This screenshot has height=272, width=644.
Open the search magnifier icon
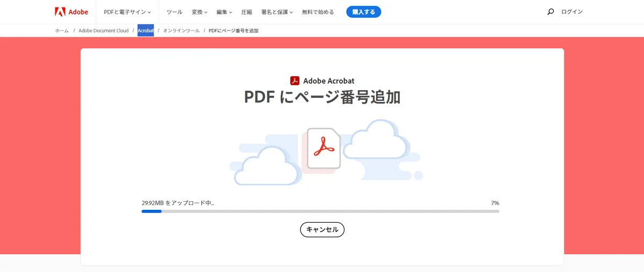[550, 12]
